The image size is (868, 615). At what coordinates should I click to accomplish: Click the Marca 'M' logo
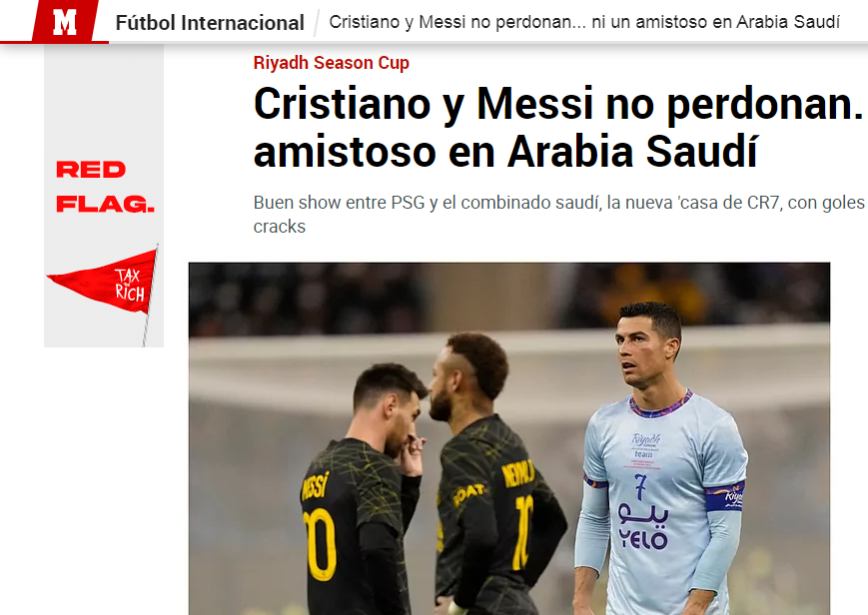point(65,22)
